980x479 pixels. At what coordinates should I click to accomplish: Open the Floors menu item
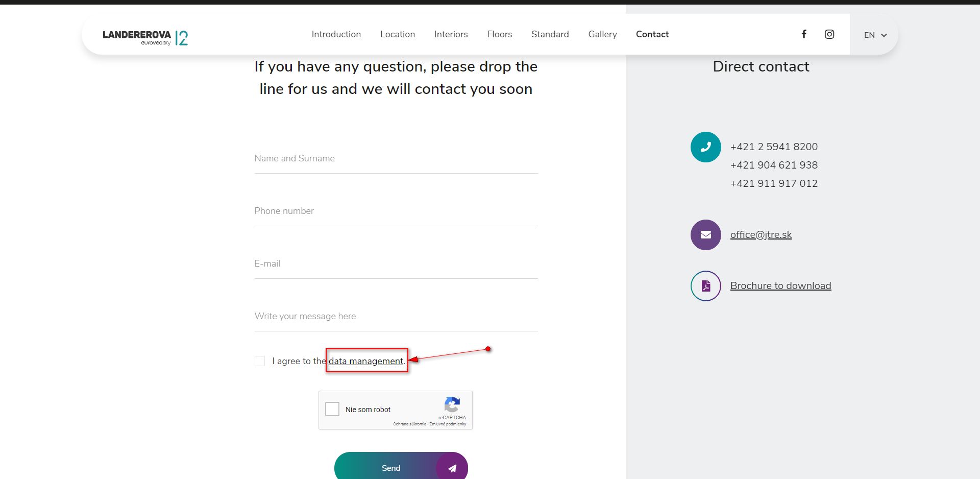(499, 34)
